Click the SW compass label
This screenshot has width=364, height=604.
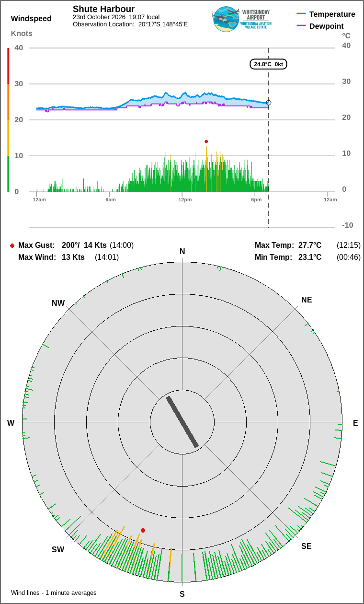coord(58,549)
